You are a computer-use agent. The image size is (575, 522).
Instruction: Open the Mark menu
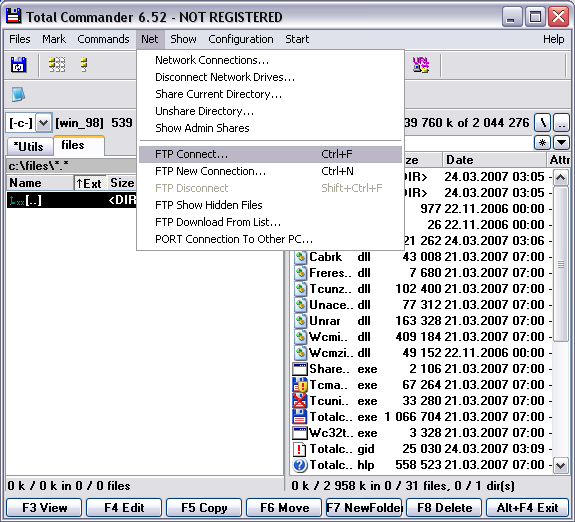(54, 39)
